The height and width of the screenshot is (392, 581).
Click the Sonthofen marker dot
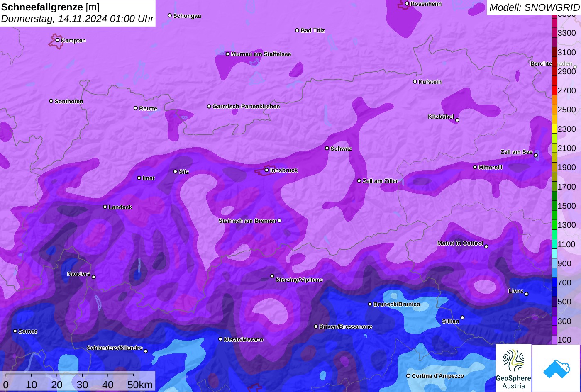click(x=51, y=101)
